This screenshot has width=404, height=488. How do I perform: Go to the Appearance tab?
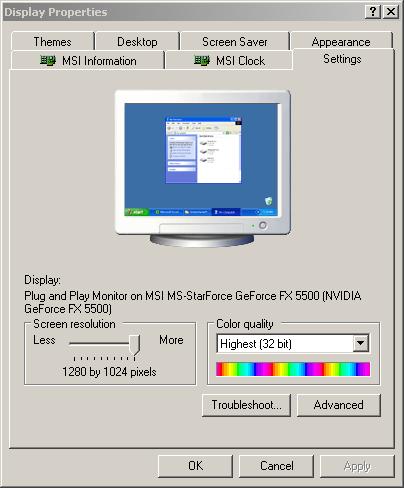pyautogui.click(x=341, y=42)
